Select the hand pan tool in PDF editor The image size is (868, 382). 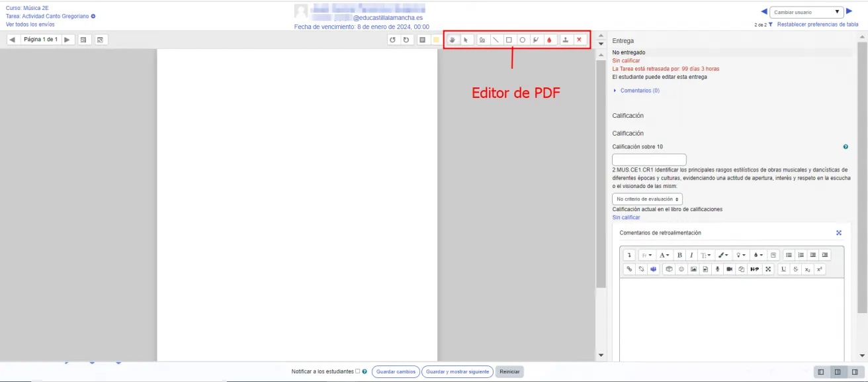pos(452,40)
